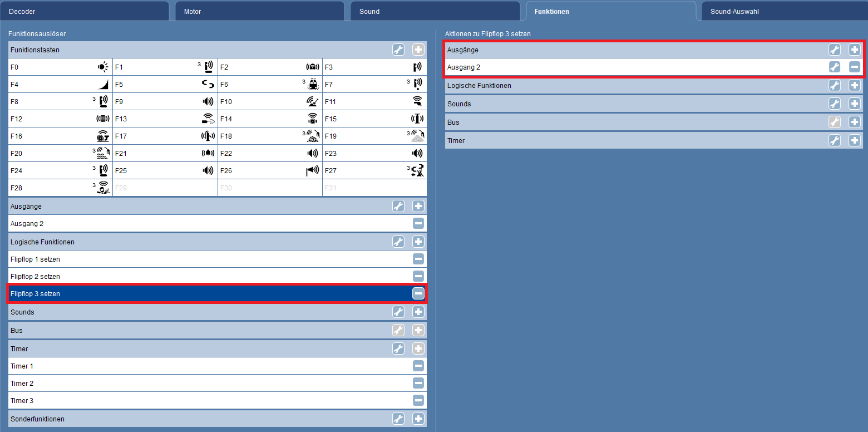
Task: Expand right Sounds section with plus icon
Action: point(855,104)
